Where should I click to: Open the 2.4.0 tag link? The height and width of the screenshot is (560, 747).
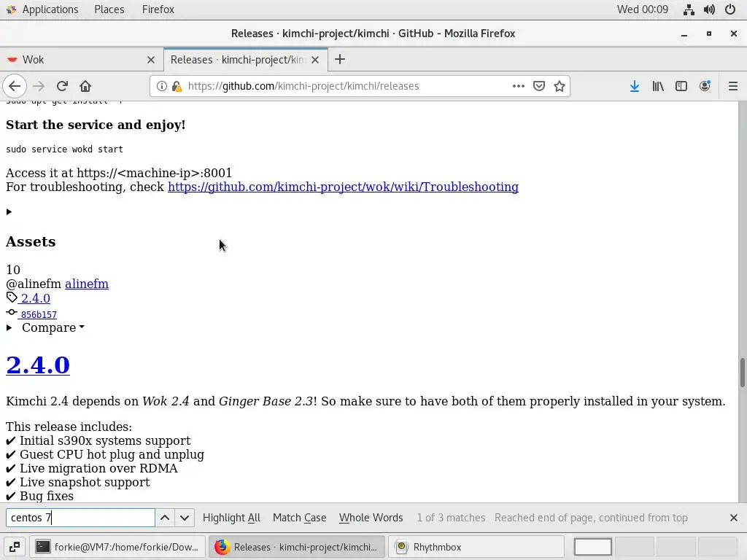tap(35, 298)
